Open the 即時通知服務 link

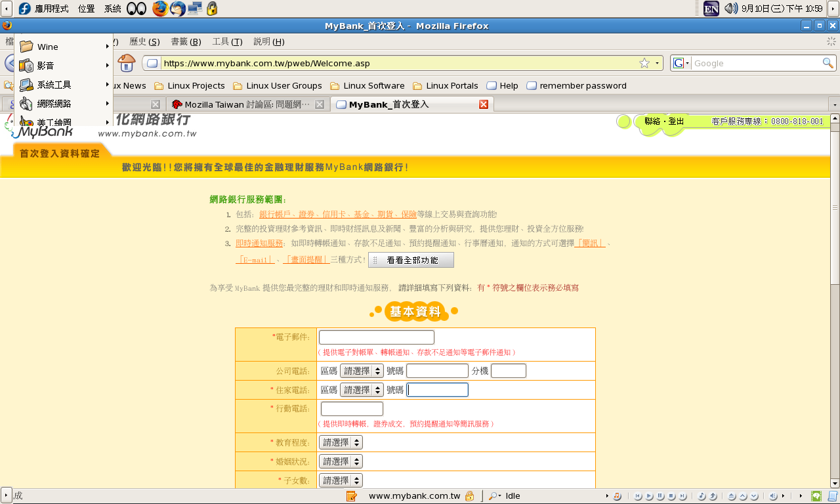pyautogui.click(x=259, y=243)
